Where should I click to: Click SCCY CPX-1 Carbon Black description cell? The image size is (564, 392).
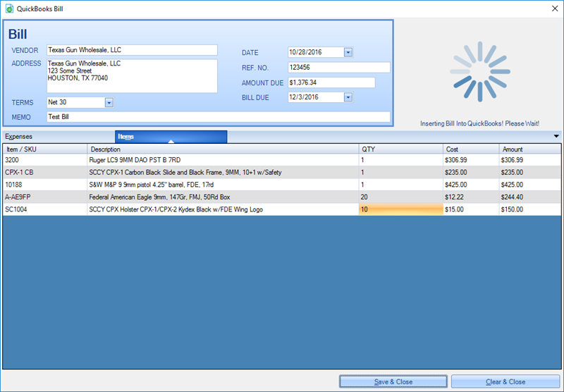[223, 172]
